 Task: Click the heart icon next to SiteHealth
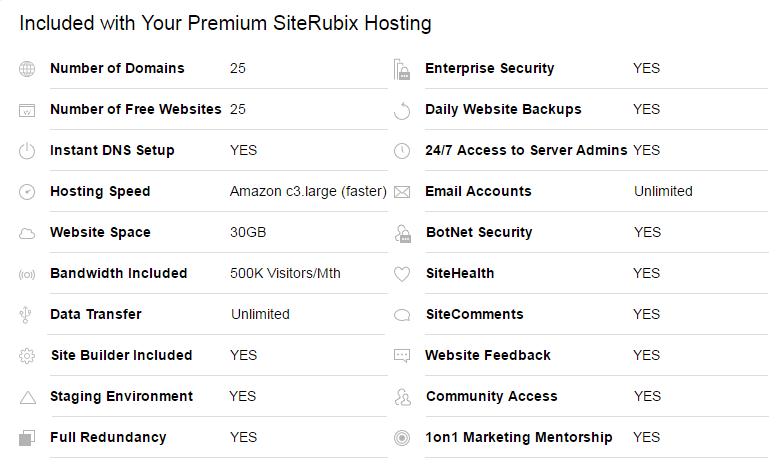402,274
